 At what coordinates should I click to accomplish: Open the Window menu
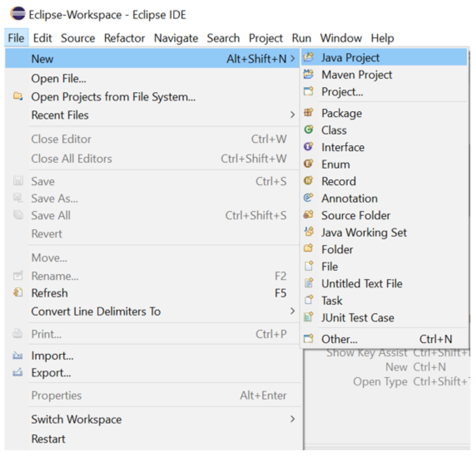[341, 38]
